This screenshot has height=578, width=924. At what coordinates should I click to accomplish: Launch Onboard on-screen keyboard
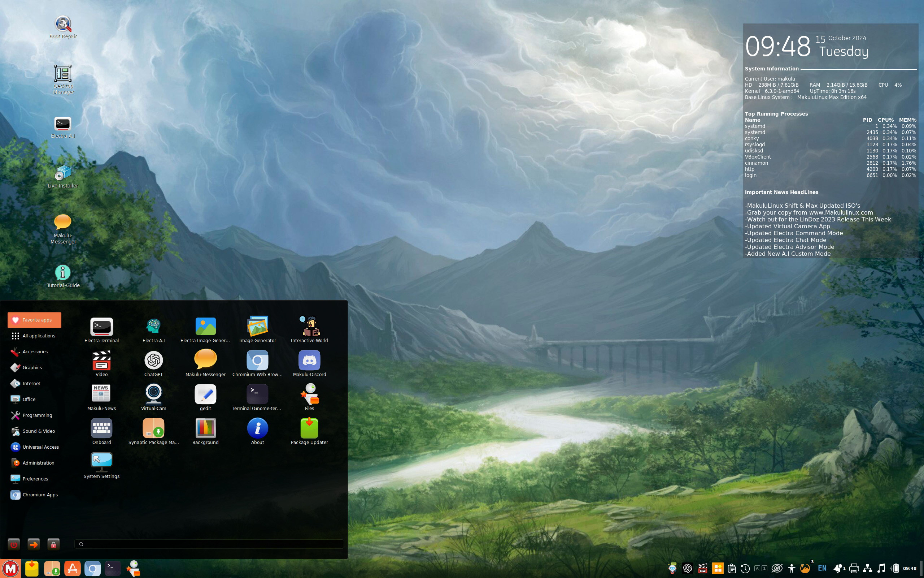tap(101, 432)
